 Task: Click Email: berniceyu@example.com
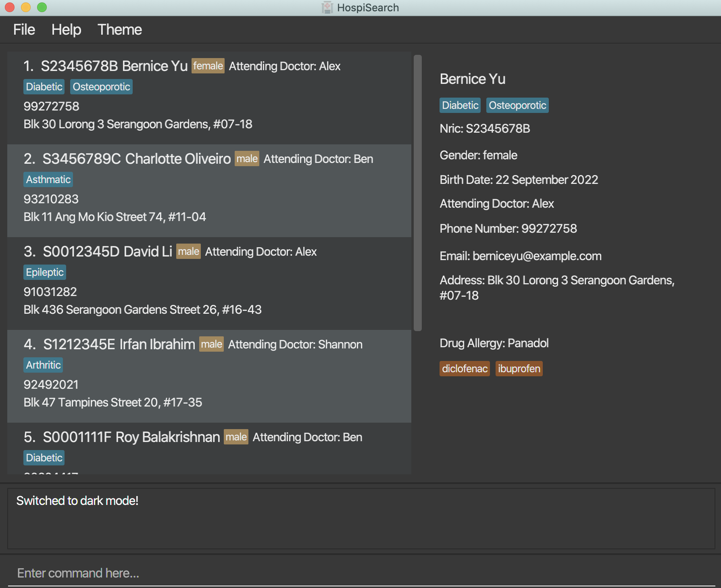tap(521, 256)
